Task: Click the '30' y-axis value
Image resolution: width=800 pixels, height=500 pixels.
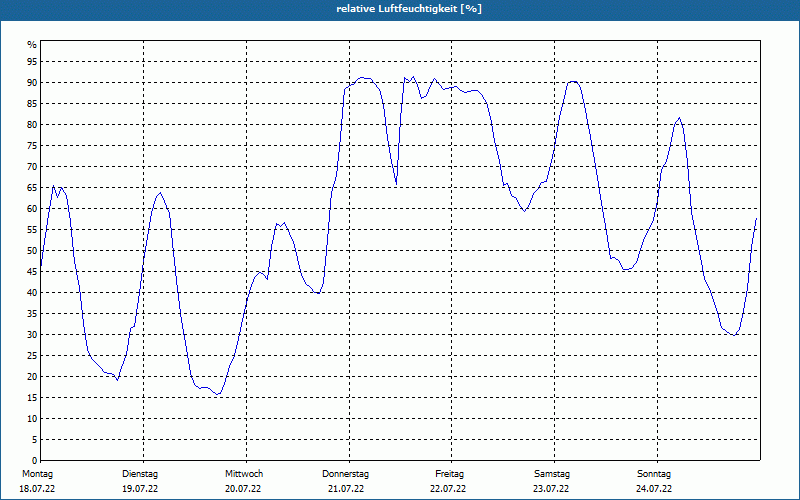Action: 32,335
